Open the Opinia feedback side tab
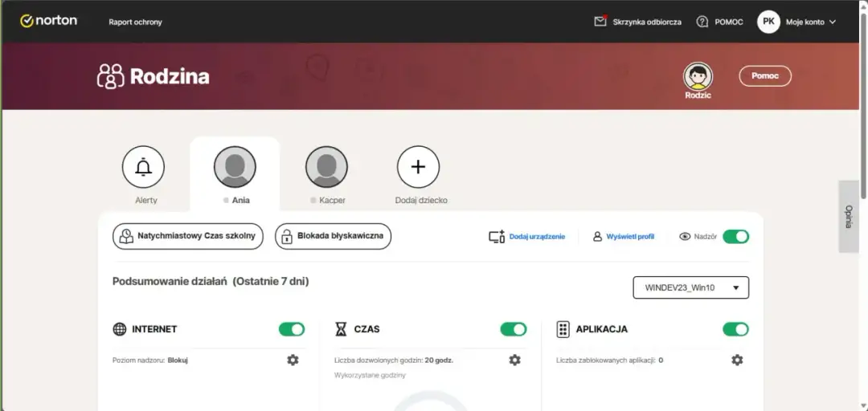Image resolution: width=868 pixels, height=411 pixels. tap(848, 217)
